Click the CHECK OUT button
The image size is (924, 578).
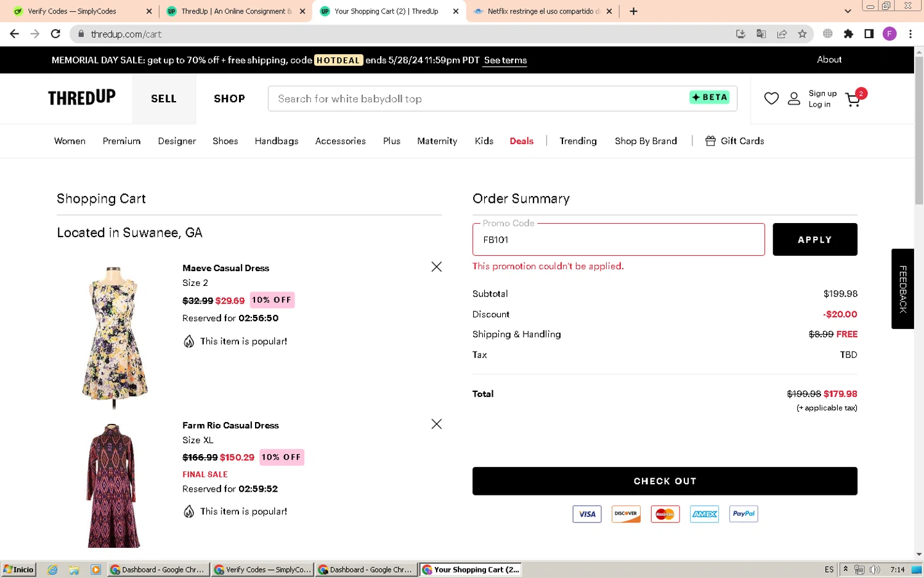click(x=665, y=481)
